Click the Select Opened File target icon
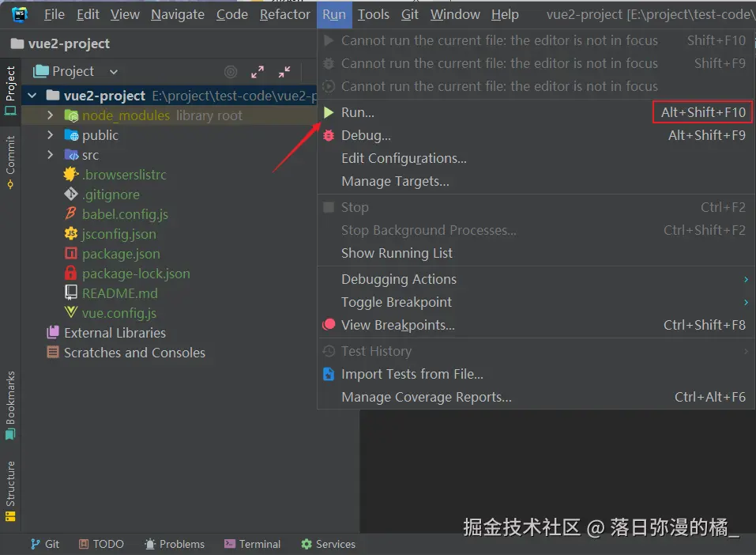Viewport: 756px width, 555px height. click(230, 71)
